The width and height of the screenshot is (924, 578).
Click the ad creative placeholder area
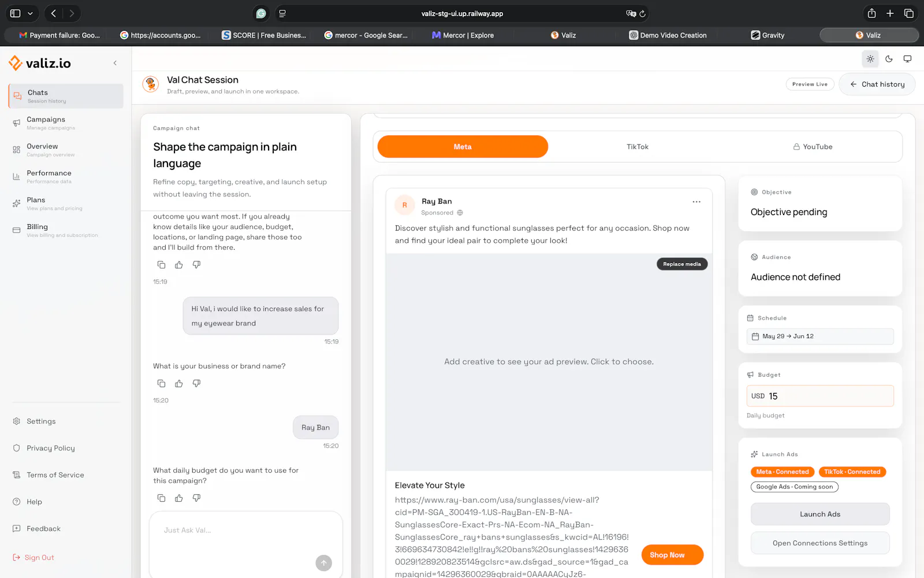(x=549, y=362)
